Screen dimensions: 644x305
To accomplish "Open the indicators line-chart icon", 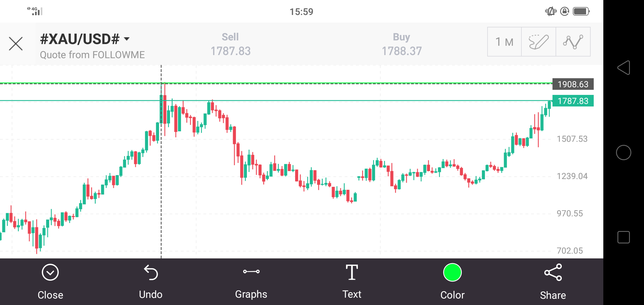I will (573, 42).
